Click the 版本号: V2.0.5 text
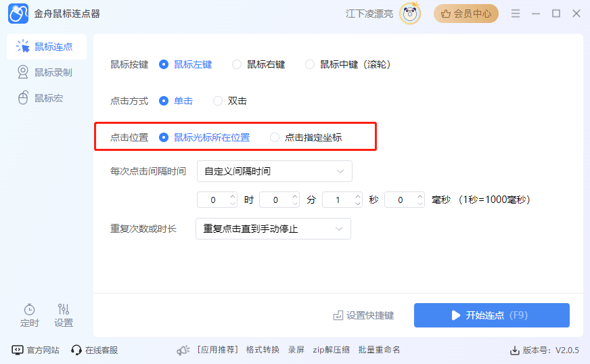 [551, 350]
